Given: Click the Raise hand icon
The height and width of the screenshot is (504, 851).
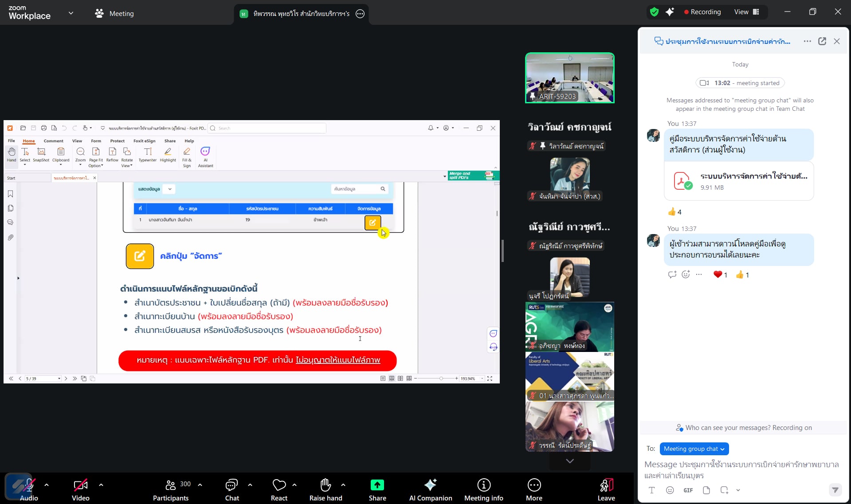Looking at the screenshot, I should 325,489.
